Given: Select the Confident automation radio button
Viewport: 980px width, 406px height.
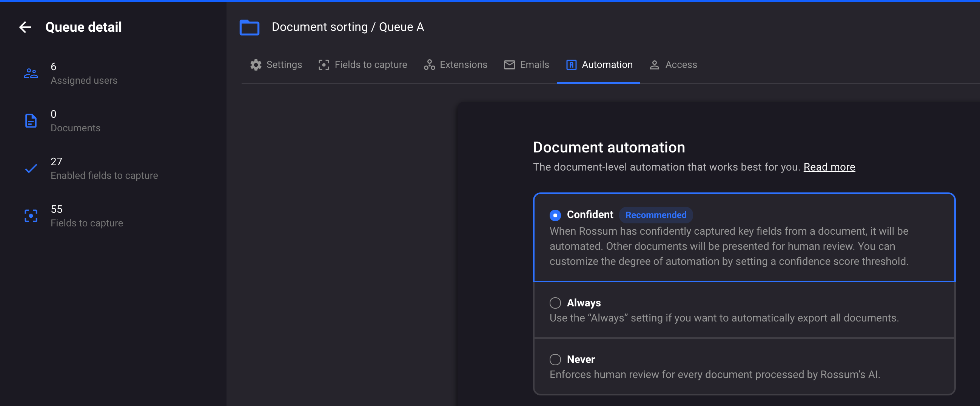Looking at the screenshot, I should click(555, 215).
